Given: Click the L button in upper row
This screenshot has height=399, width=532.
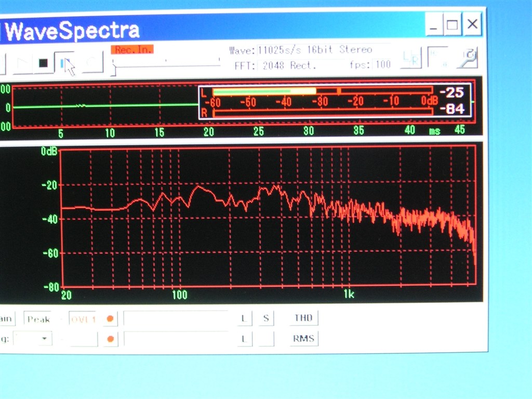Looking at the screenshot, I should (x=244, y=318).
